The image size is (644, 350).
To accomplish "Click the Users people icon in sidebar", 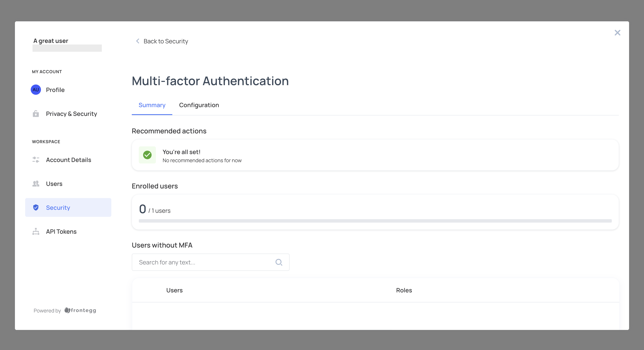I will (36, 183).
